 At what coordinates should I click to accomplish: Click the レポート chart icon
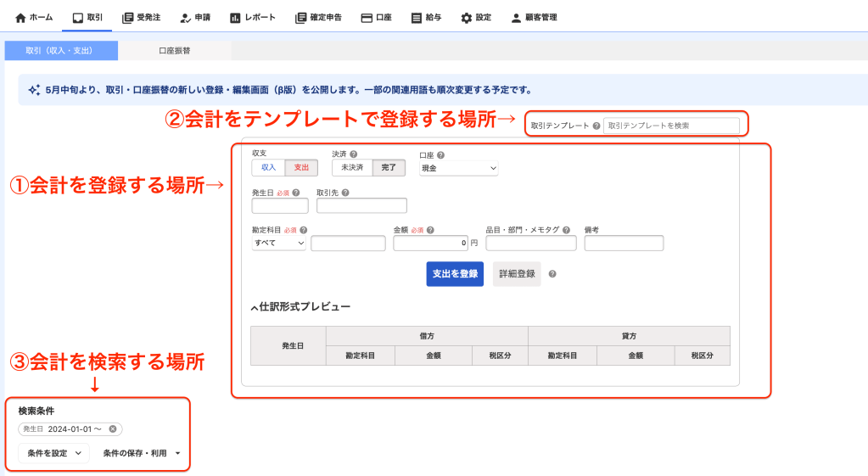235,18
